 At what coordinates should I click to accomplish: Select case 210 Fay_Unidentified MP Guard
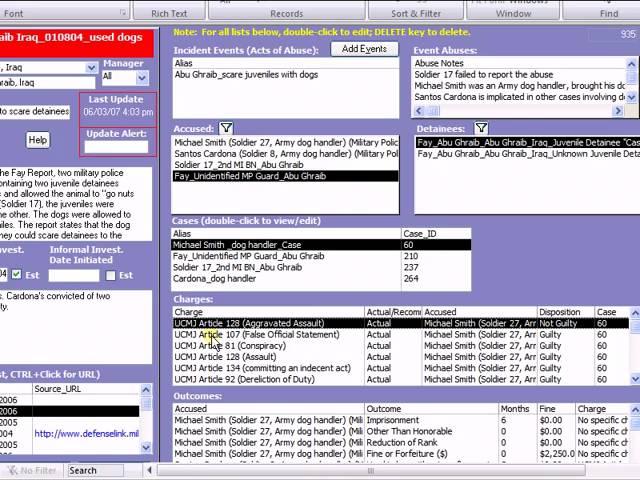click(321, 256)
